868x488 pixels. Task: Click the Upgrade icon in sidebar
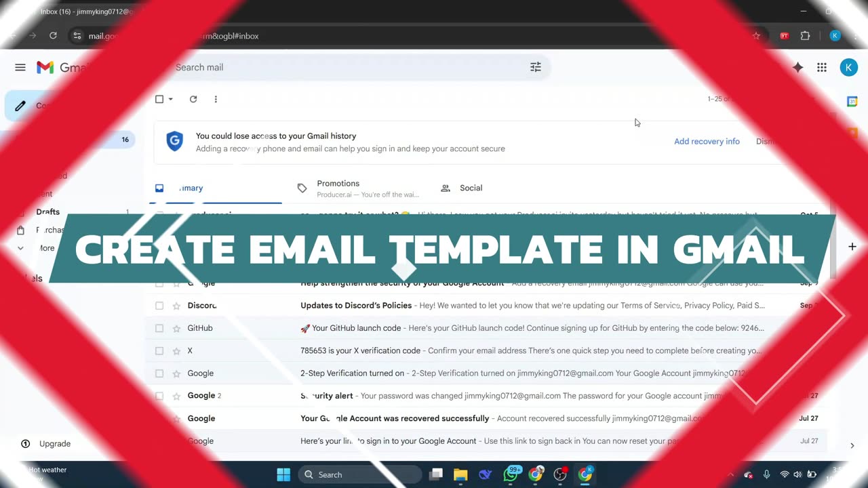[25, 444]
